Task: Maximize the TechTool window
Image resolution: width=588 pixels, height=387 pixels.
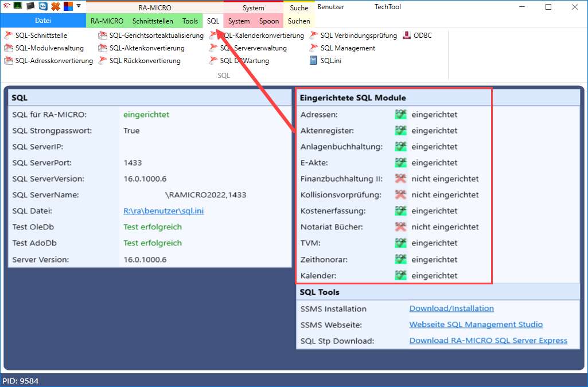Action: click(x=548, y=7)
